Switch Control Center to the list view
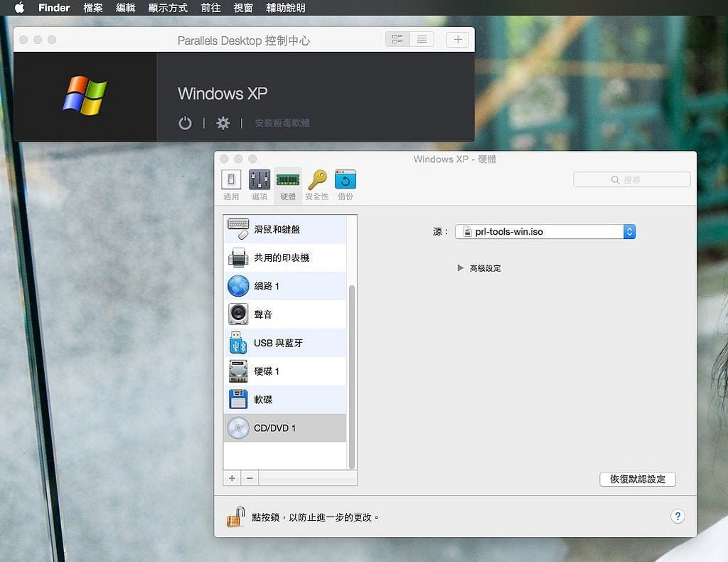Screen dimensions: 728x562 (422, 40)
